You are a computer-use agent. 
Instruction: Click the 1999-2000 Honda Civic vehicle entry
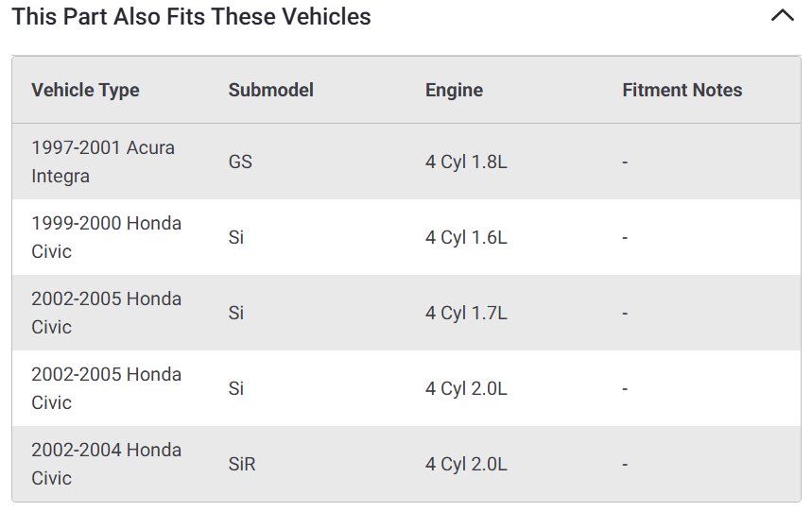(106, 237)
